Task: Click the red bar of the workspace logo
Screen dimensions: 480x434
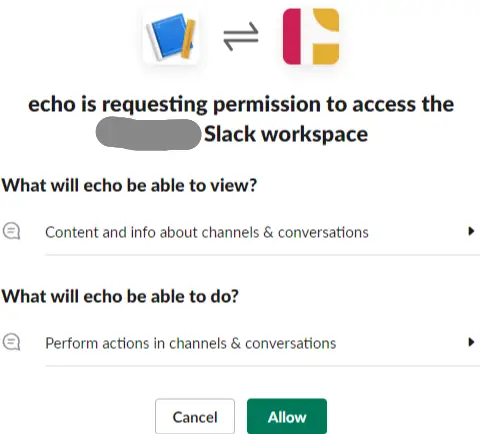Action: 292,36
